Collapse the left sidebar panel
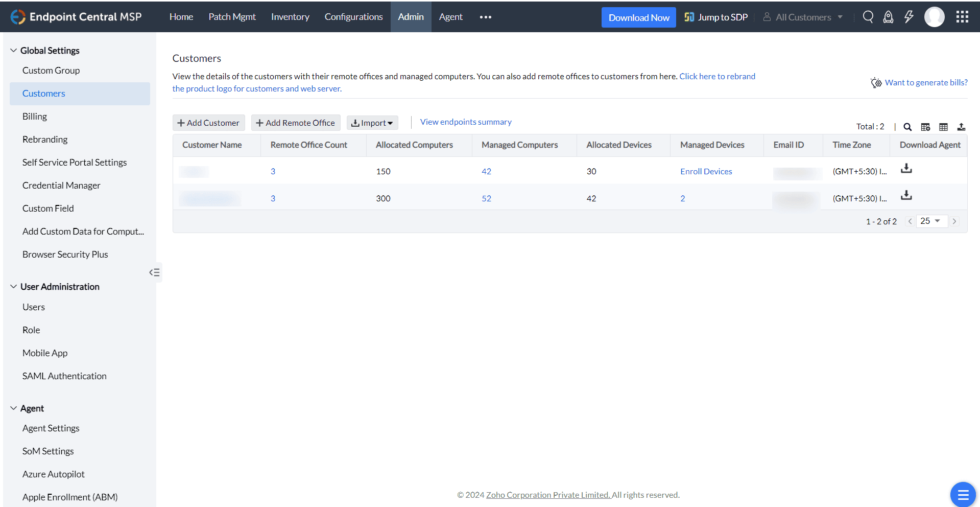This screenshot has height=507, width=980. (x=154, y=272)
